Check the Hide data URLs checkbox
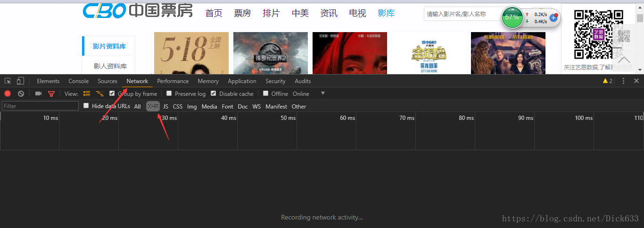The width and height of the screenshot is (644, 228). click(x=86, y=106)
